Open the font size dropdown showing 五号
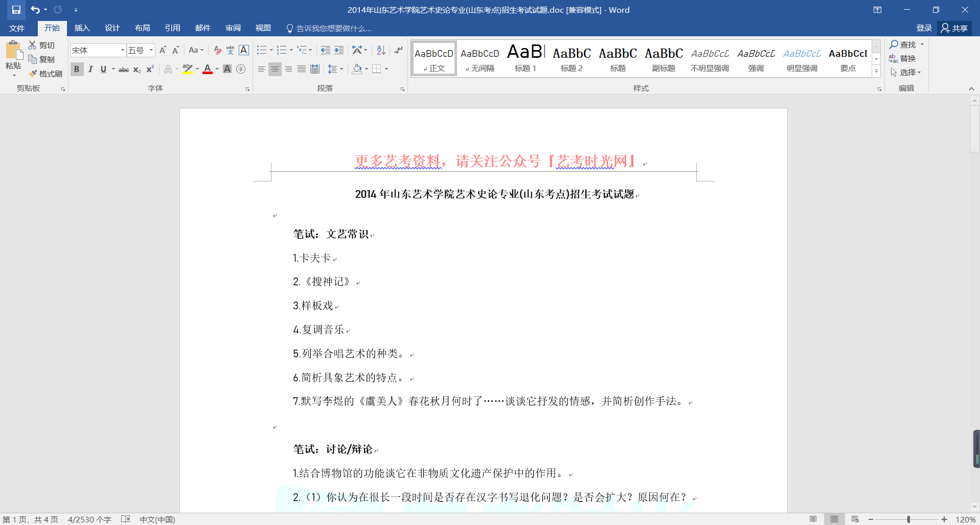Image resolution: width=980 pixels, height=525 pixels. pos(151,50)
